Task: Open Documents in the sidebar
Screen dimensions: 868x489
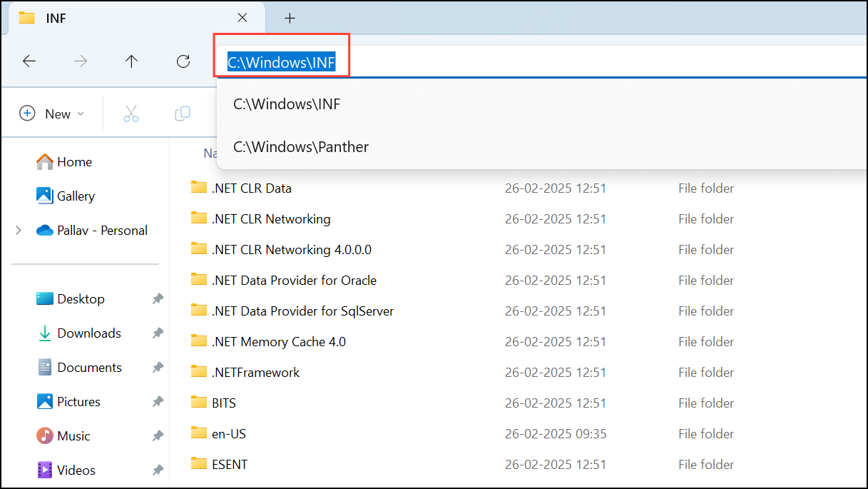Action: [79, 368]
